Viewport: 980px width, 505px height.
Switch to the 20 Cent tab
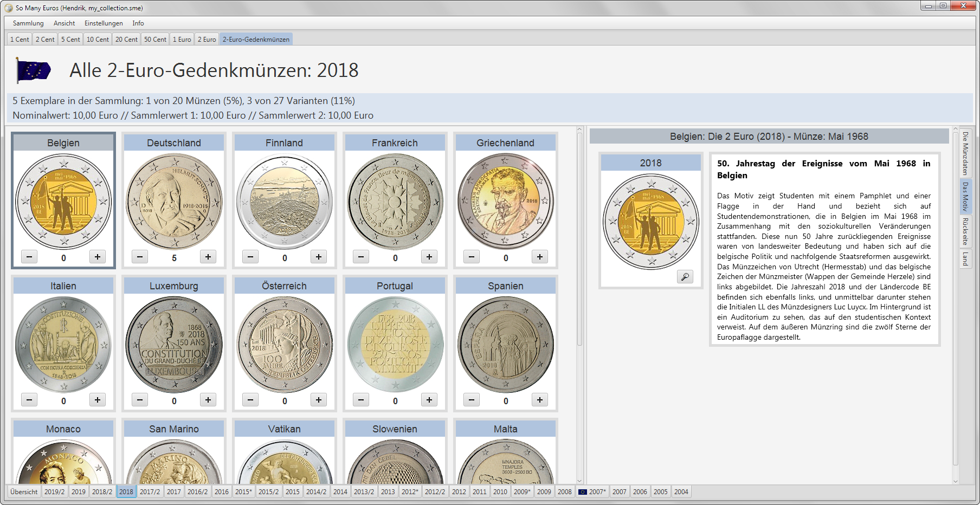click(x=126, y=39)
